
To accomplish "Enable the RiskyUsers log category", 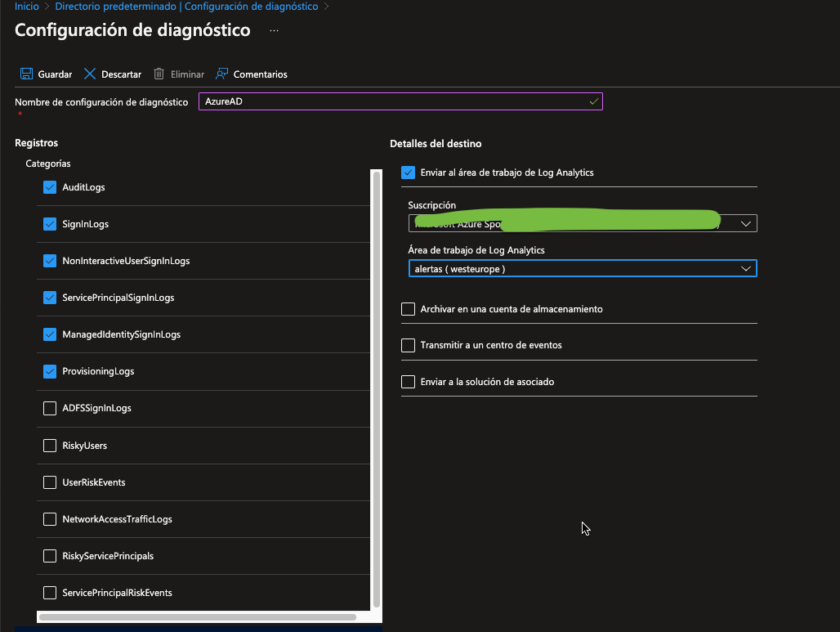I will [50, 446].
